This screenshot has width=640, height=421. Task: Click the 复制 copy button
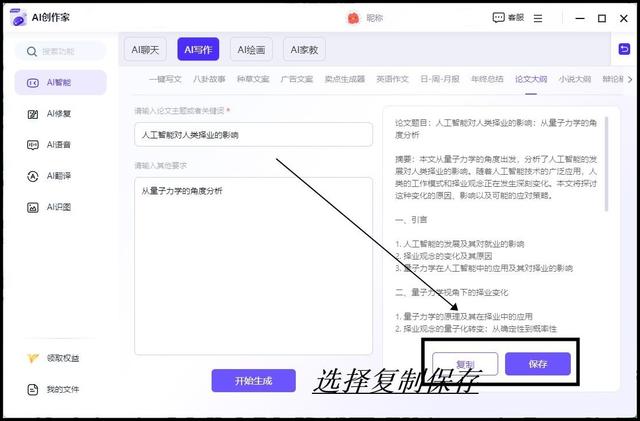click(465, 364)
